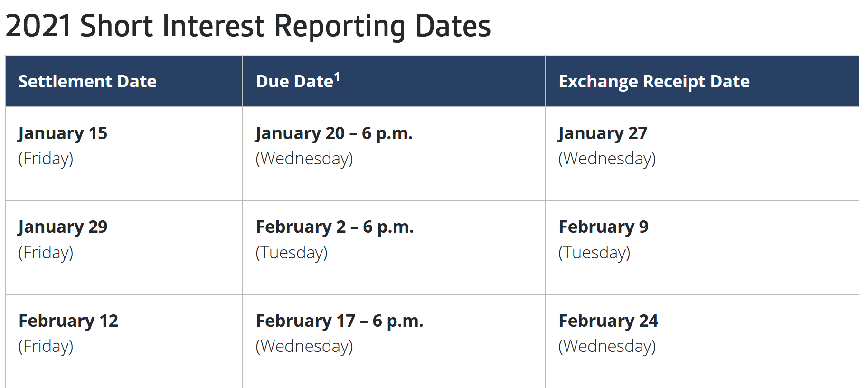The image size is (868, 388).
Task: Click the Exchange Receipt Date column header
Action: coord(654,82)
